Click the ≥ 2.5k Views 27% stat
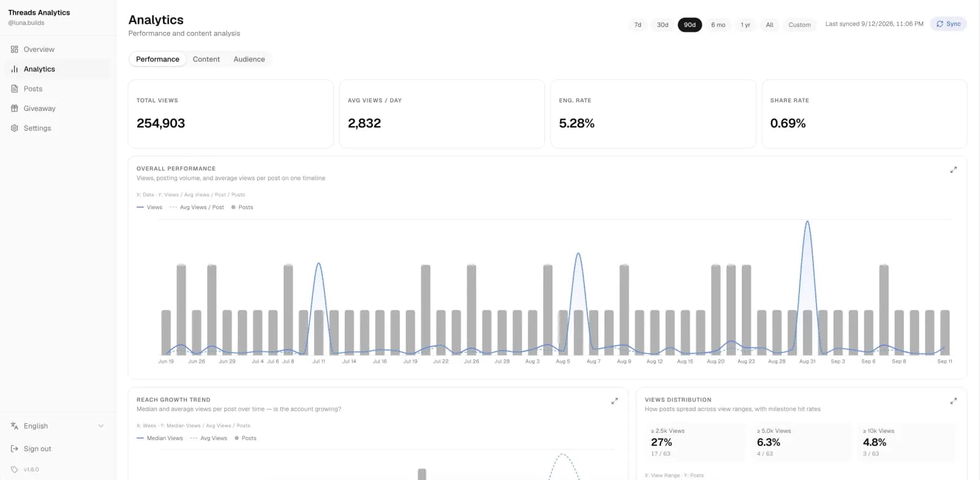This screenshot has width=980, height=480. 695,442
